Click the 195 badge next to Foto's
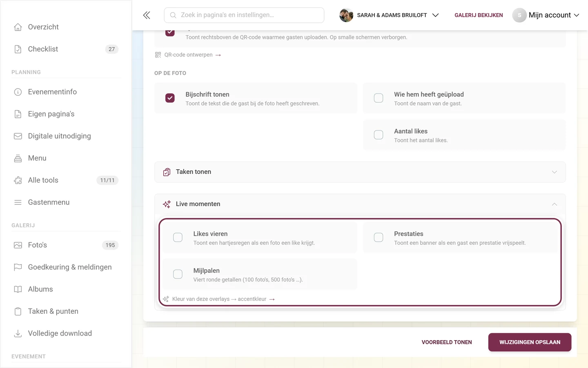The width and height of the screenshot is (588, 368). [x=110, y=245]
